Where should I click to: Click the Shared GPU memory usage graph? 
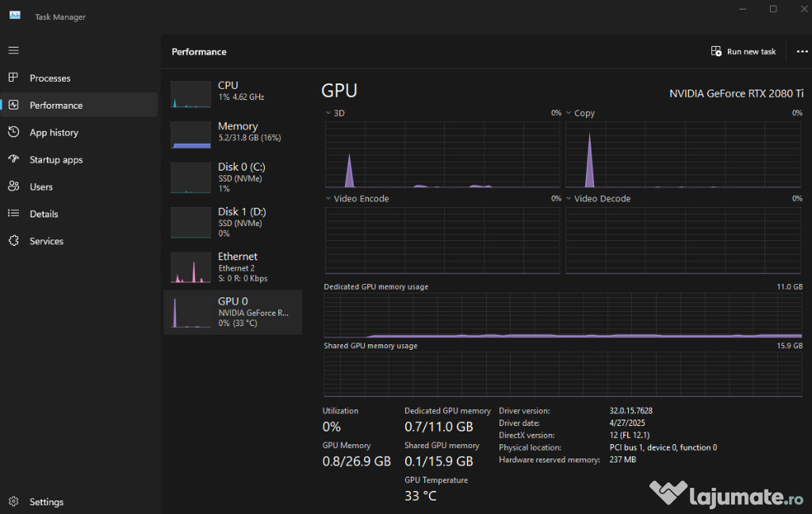pos(563,374)
